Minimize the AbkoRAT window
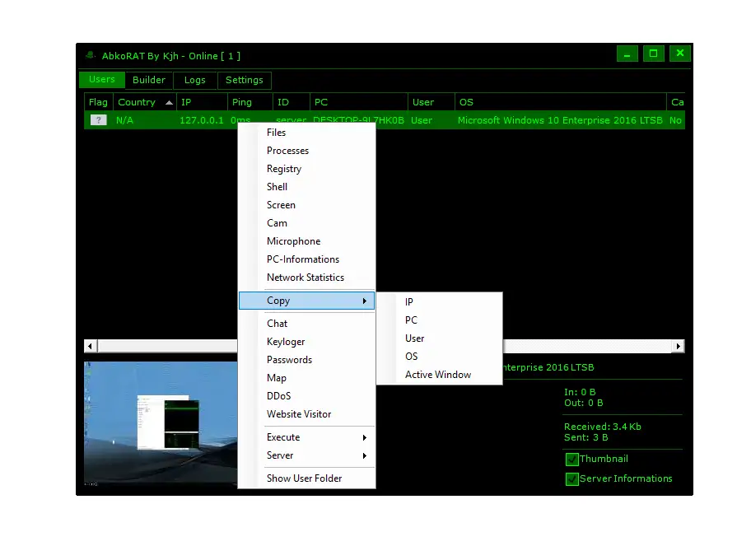This screenshot has height=560, width=751. [627, 54]
